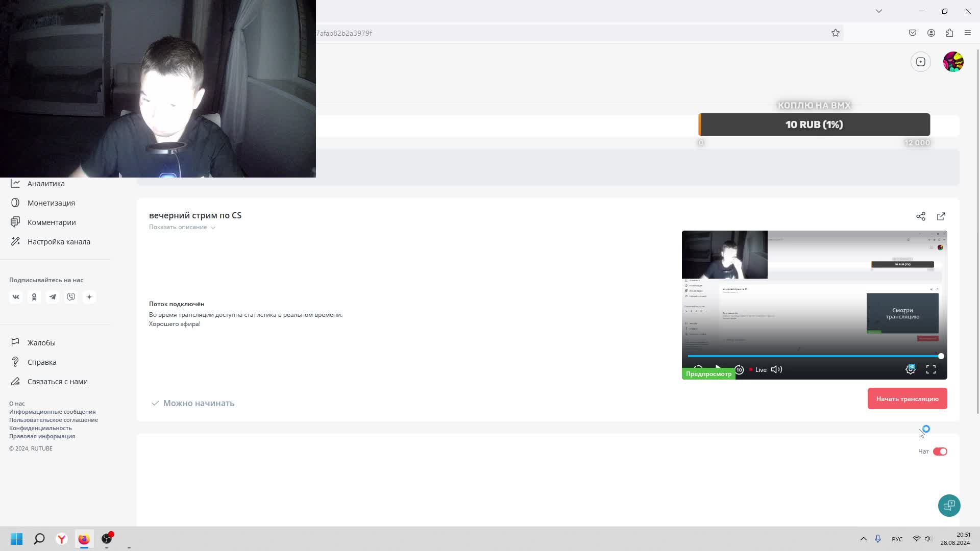Screen dimensions: 980x551
Task: Click the share stream icon
Action: pyautogui.click(x=920, y=216)
